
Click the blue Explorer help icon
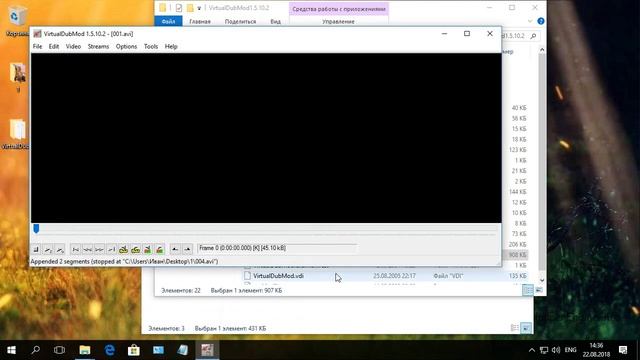(x=541, y=21)
